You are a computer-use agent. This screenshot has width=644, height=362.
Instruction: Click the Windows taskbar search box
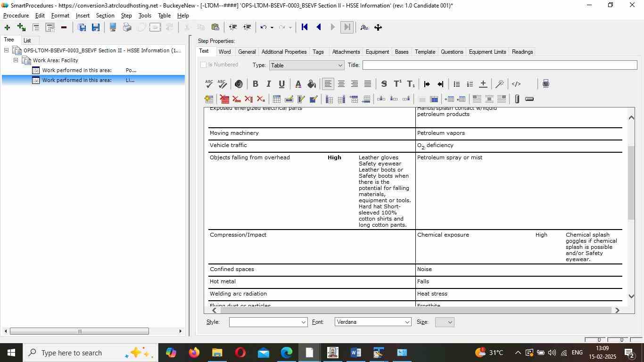(x=90, y=353)
